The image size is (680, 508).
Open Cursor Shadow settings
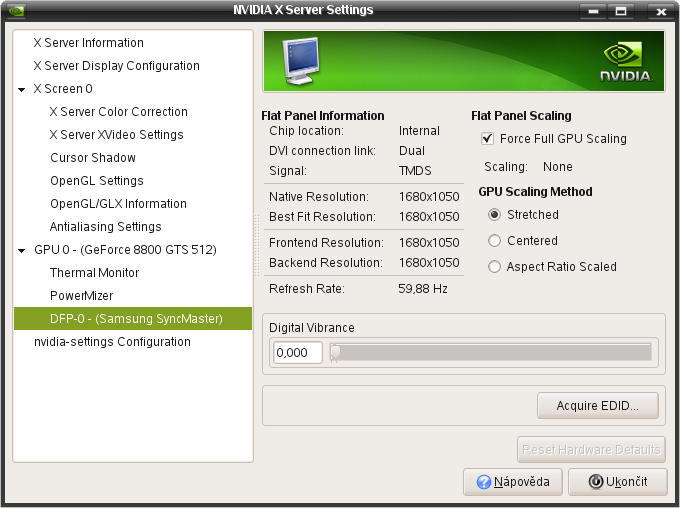tap(93, 157)
